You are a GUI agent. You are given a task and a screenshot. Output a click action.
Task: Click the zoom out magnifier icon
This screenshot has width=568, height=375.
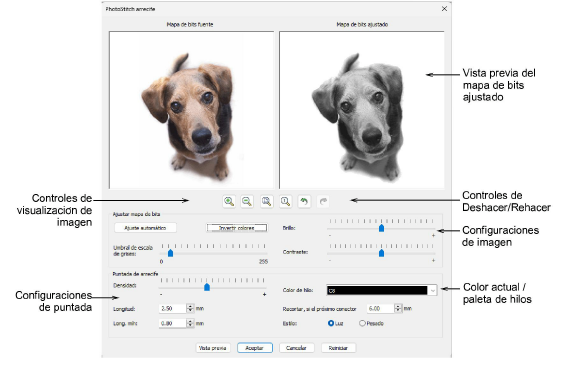coord(247,201)
